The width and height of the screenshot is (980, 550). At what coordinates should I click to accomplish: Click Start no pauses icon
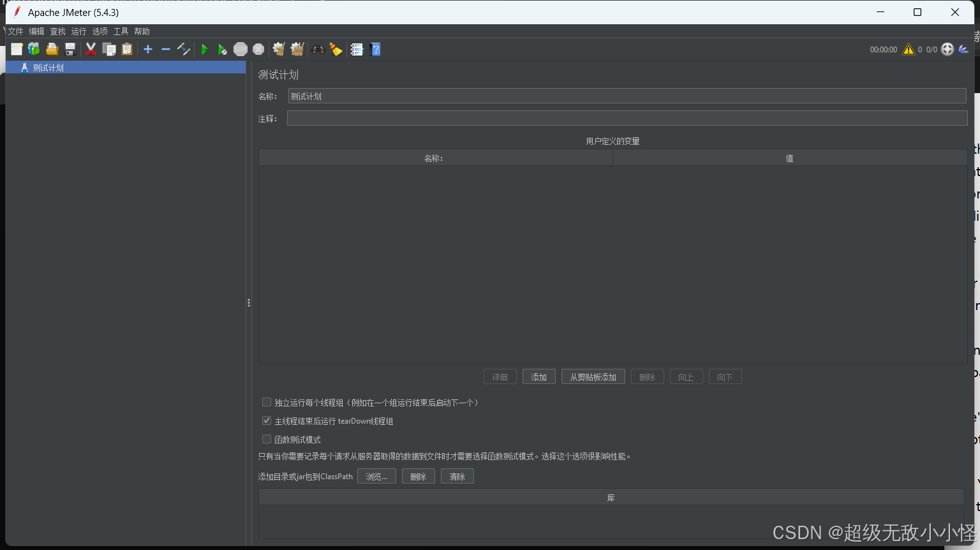point(222,49)
